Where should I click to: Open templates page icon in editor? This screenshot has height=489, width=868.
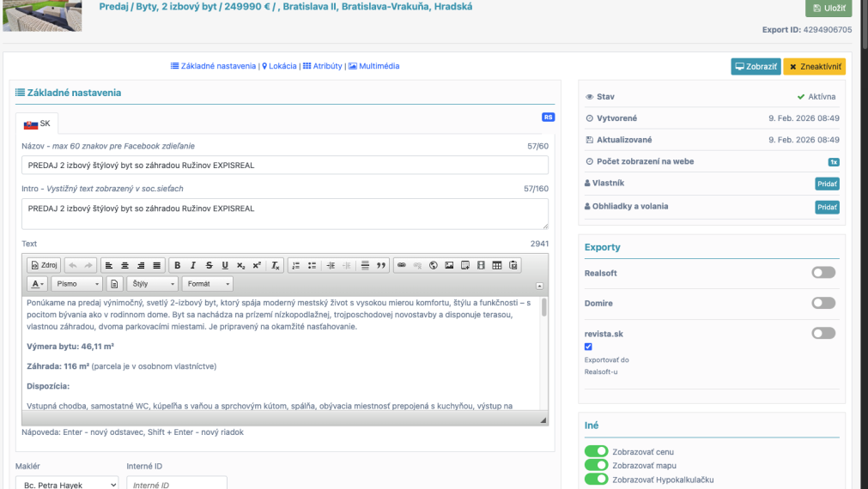click(x=114, y=284)
